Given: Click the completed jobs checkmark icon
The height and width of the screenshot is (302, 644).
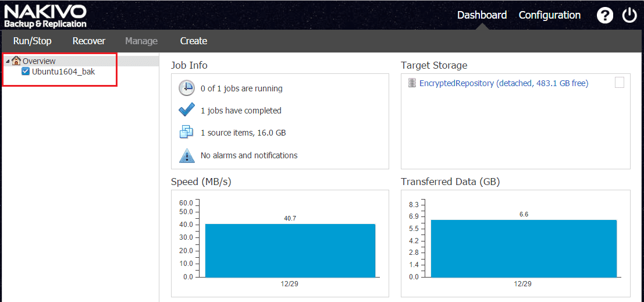Looking at the screenshot, I should (x=186, y=111).
